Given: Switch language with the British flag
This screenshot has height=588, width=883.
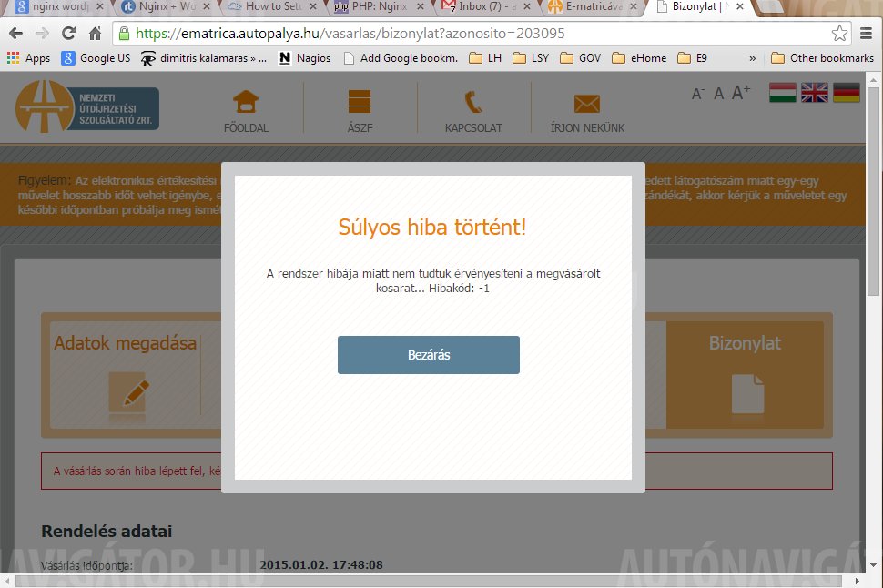Looking at the screenshot, I should tap(815, 93).
